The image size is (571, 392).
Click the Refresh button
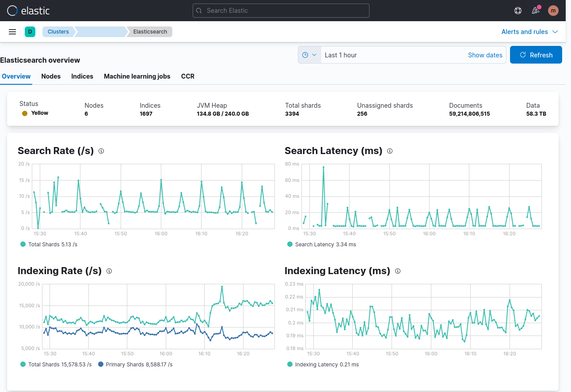(536, 55)
